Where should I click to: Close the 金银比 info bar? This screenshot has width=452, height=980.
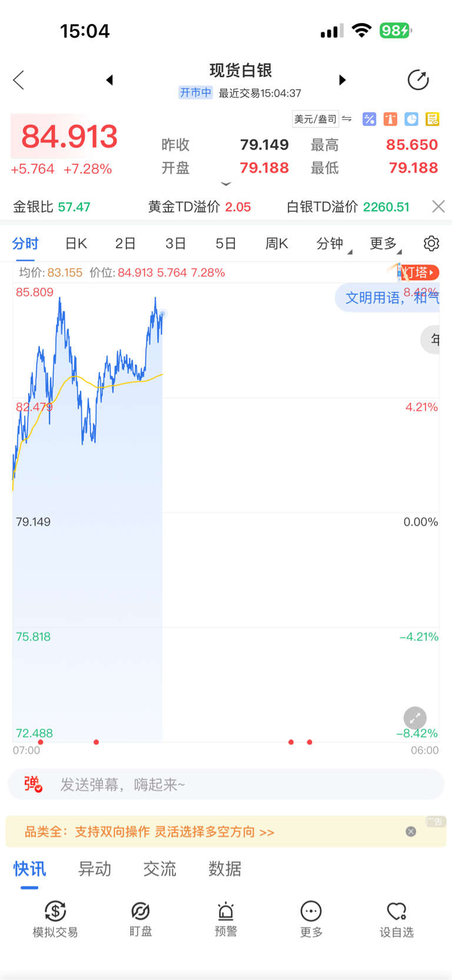438,207
